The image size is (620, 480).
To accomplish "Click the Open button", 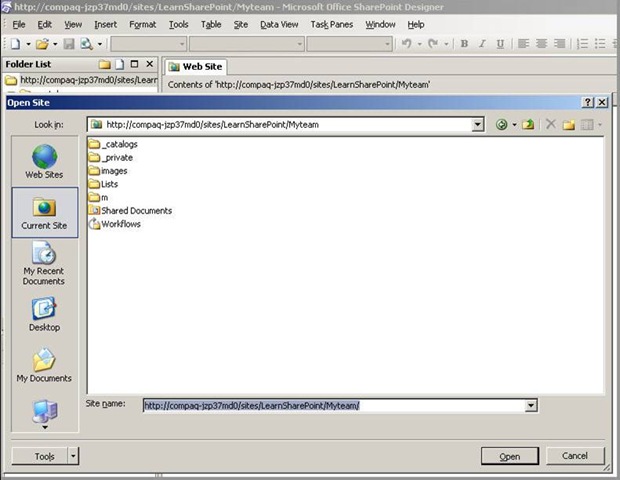I will (510, 456).
